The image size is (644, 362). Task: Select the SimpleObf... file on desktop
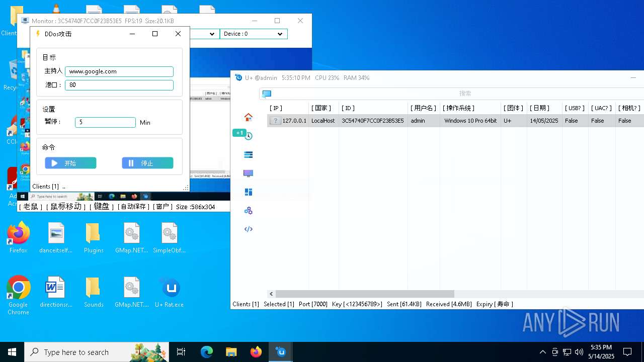coord(170,238)
